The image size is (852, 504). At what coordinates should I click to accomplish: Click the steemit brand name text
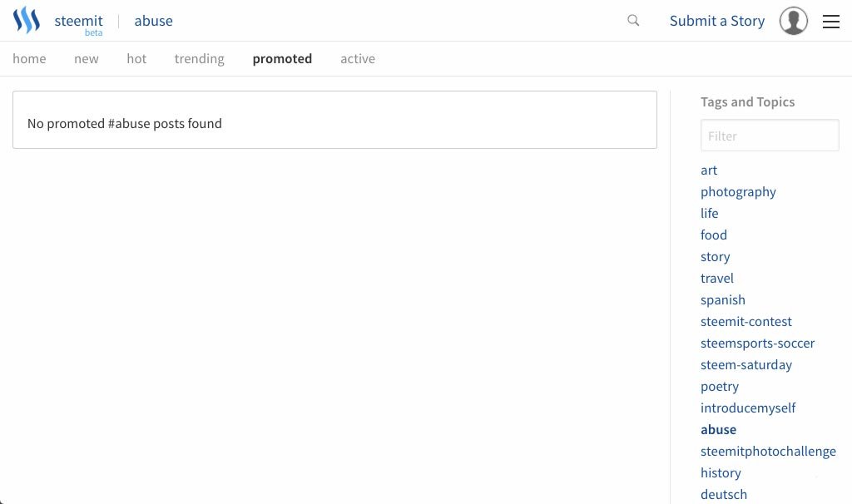[x=78, y=21]
